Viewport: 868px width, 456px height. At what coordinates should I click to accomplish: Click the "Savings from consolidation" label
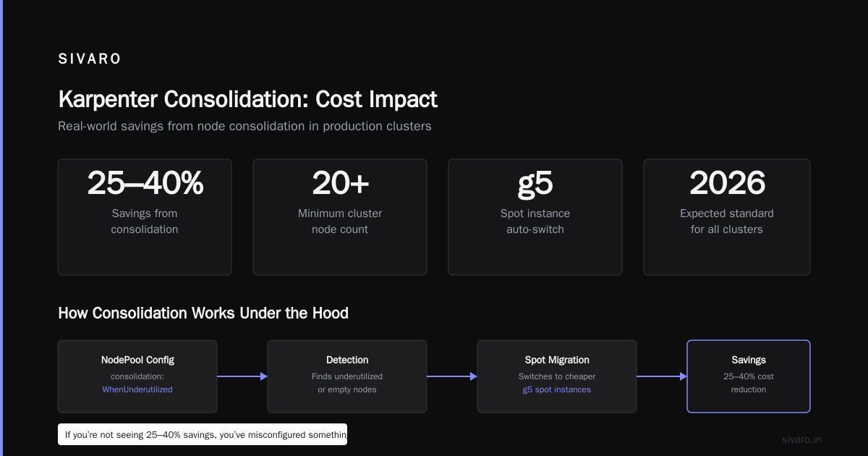[x=145, y=221]
